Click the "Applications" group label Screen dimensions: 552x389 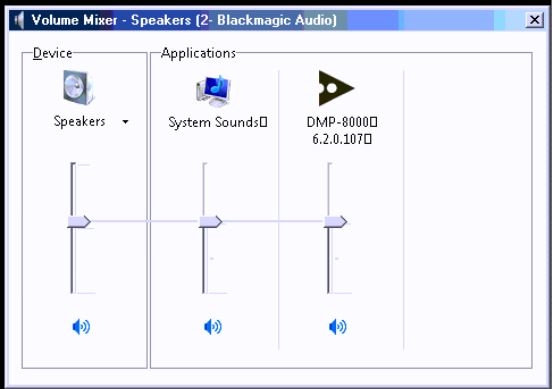tap(198, 53)
